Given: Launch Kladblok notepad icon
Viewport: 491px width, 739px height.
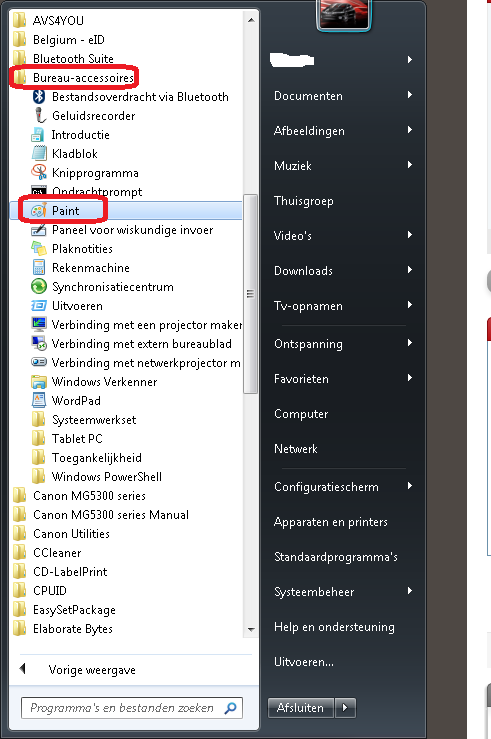Looking at the screenshot, I should [39, 154].
